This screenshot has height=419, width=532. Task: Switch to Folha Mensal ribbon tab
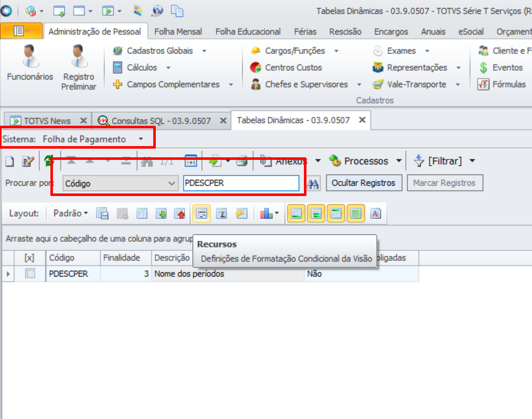click(178, 32)
